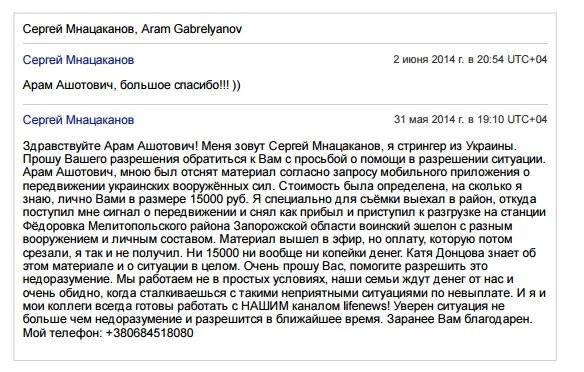Click the greeting "Здравствуйте Арам Ашотович!"
This screenshot has height=372, width=584.
[x=112, y=146]
